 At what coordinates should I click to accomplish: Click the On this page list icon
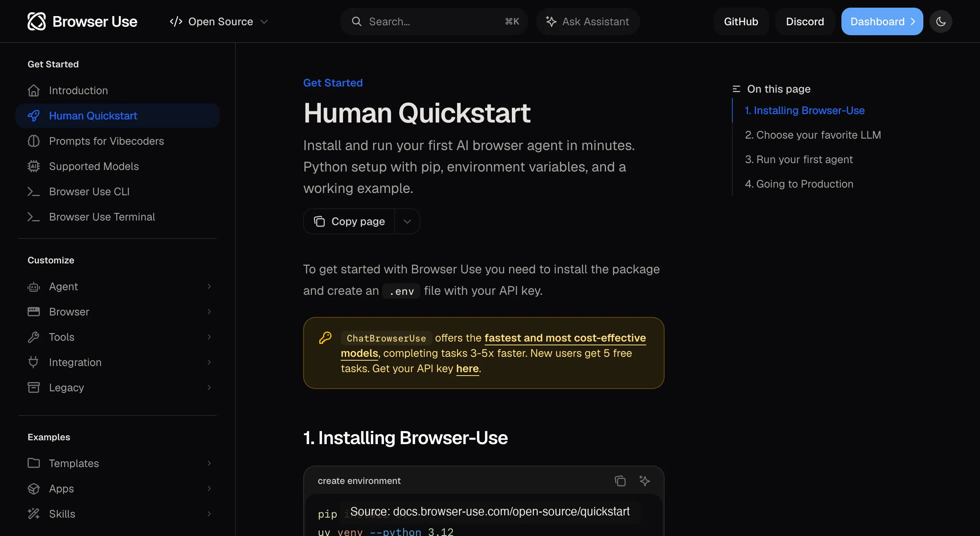[737, 89]
